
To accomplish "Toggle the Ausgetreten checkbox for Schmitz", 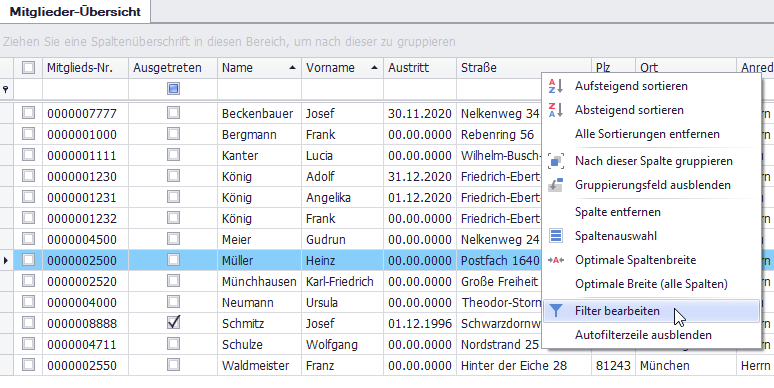I will 173,323.
